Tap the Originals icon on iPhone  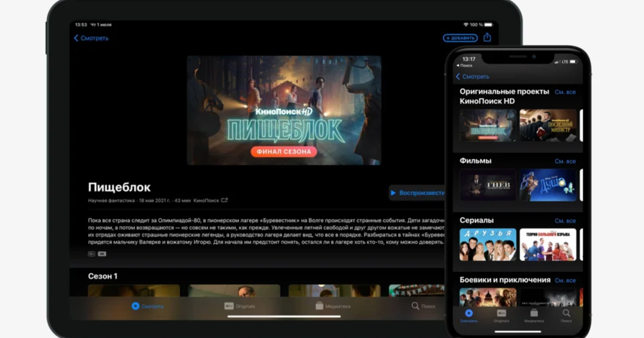tap(501, 313)
